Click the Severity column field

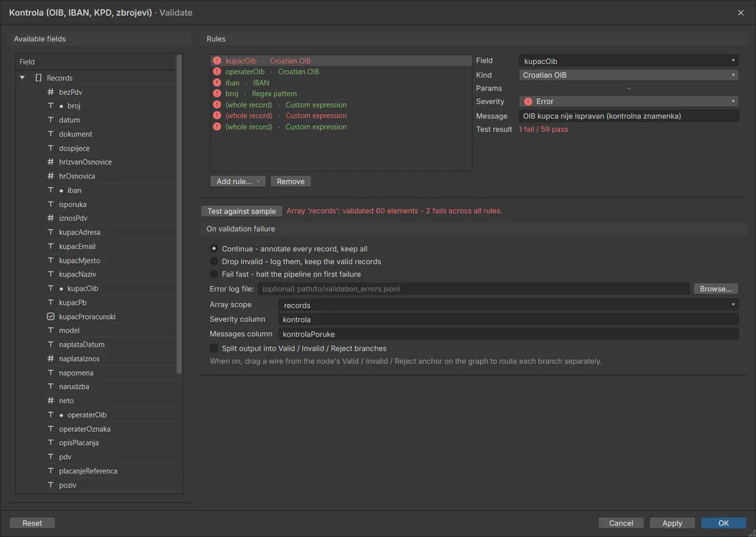509,320
